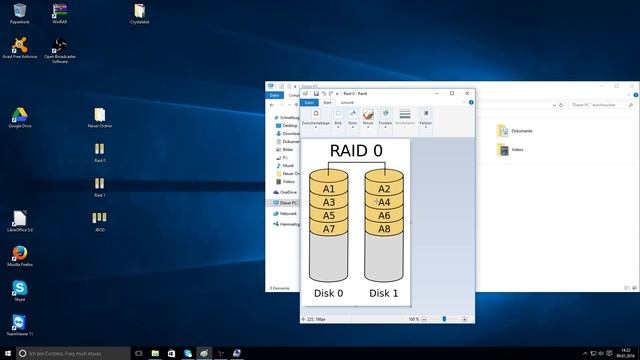The image size is (640, 360).
Task: Open the Videos folder in Explorer
Action: click(510, 150)
